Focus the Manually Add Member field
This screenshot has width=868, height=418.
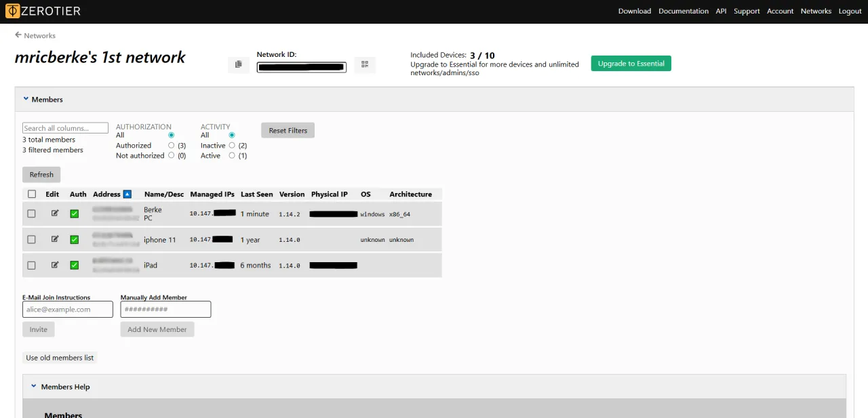click(165, 310)
